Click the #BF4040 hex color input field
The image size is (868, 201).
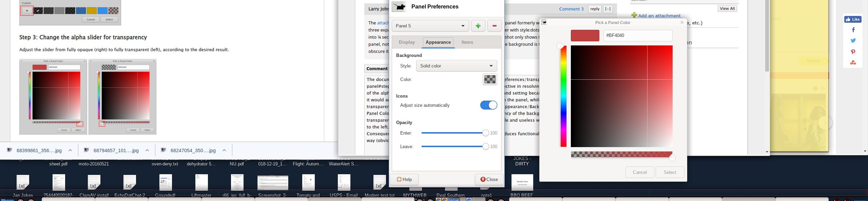637,36
